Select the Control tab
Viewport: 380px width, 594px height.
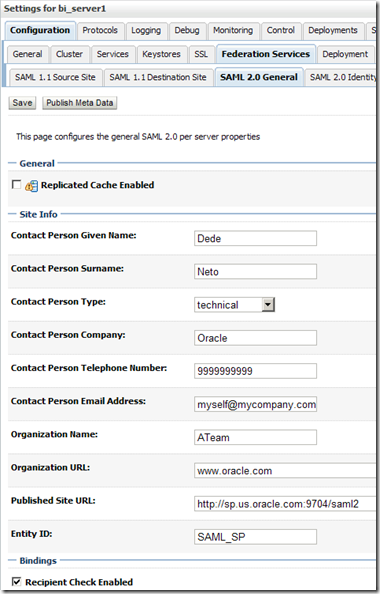(x=280, y=30)
